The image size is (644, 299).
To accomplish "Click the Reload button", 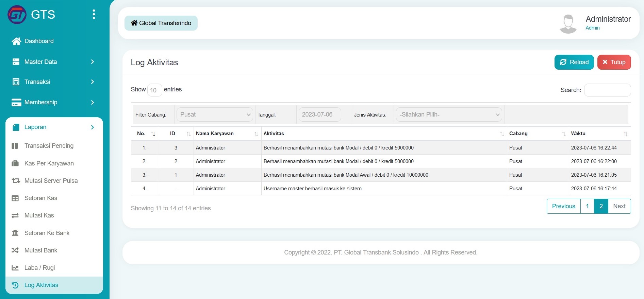I will [x=574, y=62].
